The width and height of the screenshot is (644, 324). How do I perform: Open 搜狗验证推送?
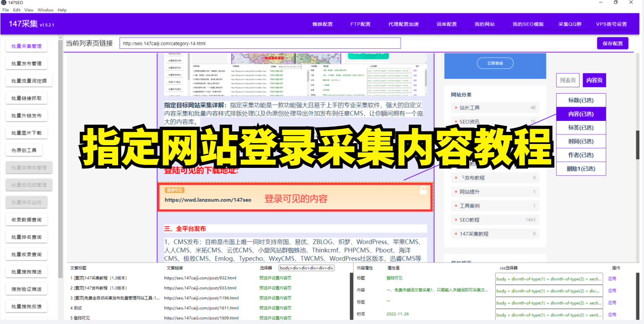[x=26, y=289]
